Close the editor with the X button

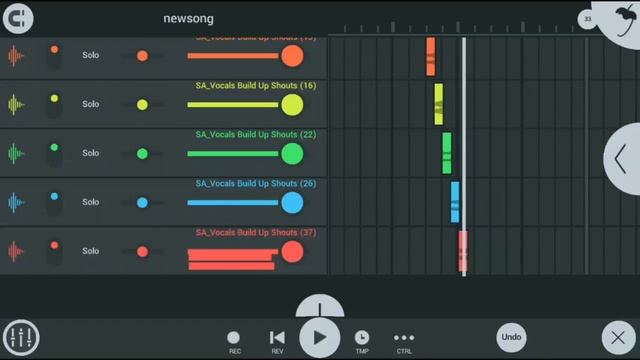(x=618, y=338)
